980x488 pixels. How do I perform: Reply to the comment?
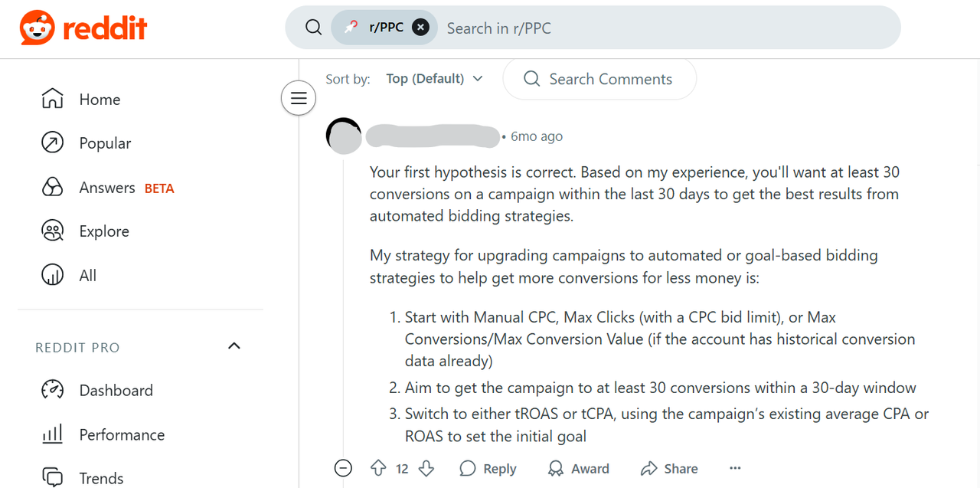coord(488,469)
